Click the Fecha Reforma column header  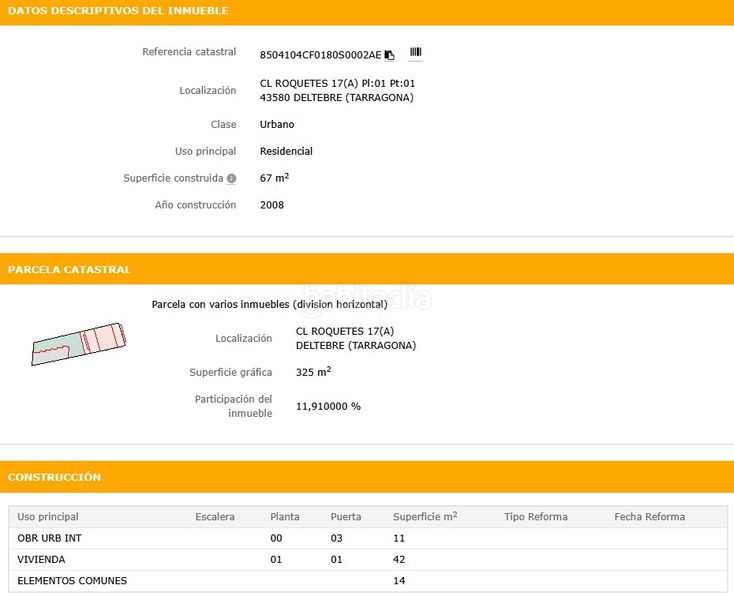[649, 517]
